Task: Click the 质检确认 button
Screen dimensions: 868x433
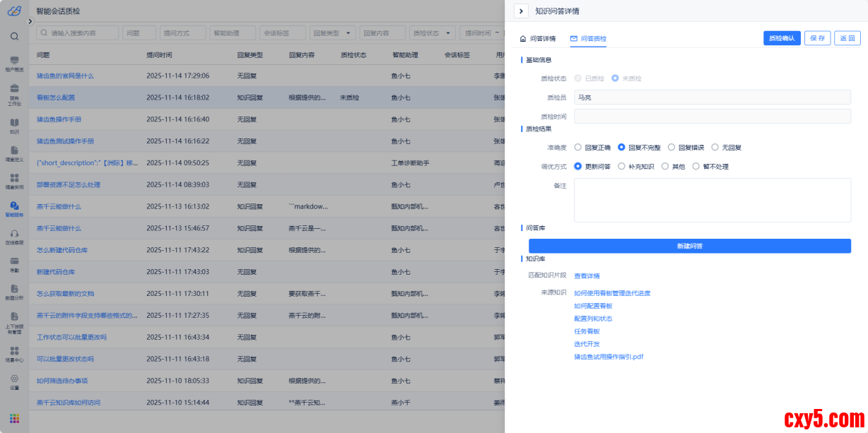Action: (782, 38)
